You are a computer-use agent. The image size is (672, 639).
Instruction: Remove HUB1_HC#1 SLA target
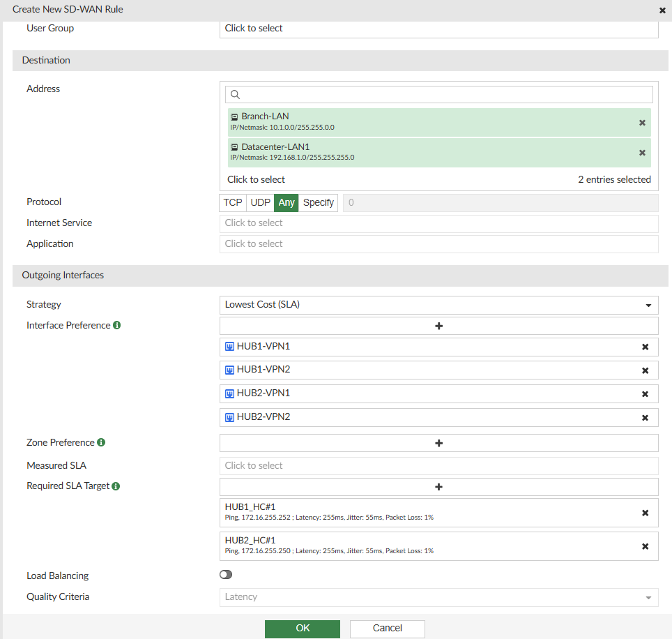coord(645,513)
